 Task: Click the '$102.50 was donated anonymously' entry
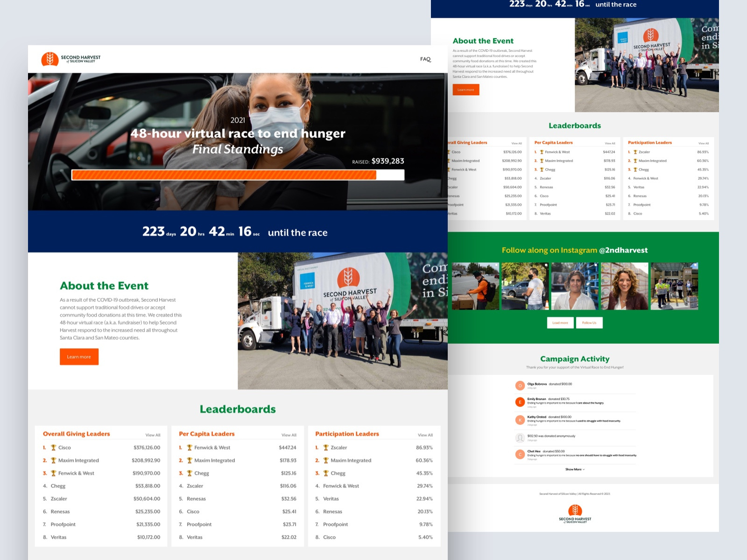(551, 436)
